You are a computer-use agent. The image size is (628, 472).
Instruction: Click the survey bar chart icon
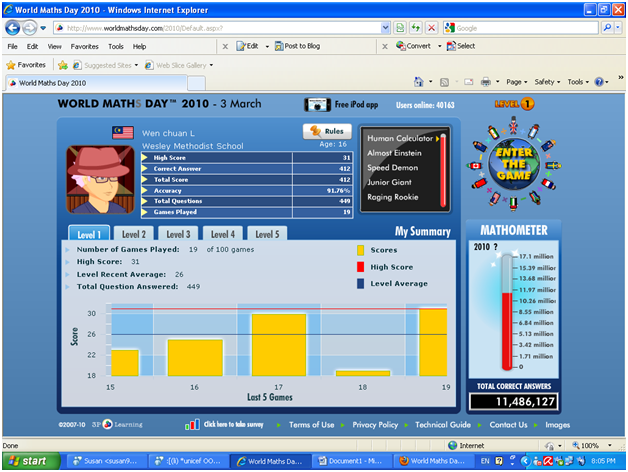192,425
